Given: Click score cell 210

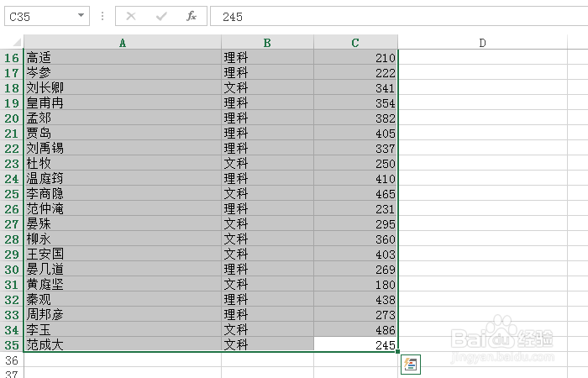Looking at the screenshot, I should (x=355, y=57).
